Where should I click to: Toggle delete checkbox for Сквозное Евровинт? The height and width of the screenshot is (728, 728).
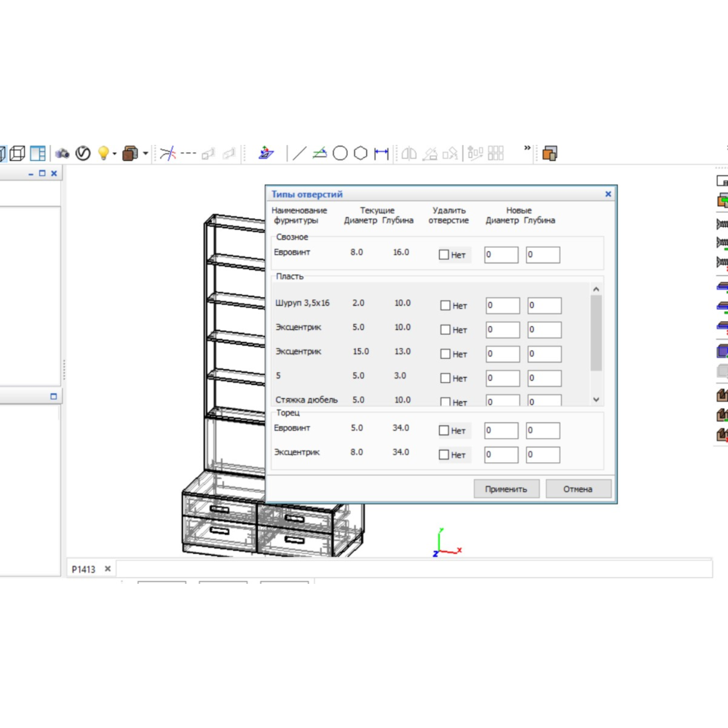tap(444, 255)
